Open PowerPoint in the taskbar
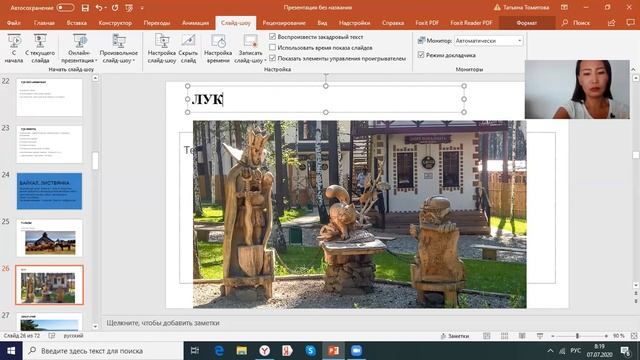Image resolution: width=640 pixels, height=360 pixels. pos(333,351)
